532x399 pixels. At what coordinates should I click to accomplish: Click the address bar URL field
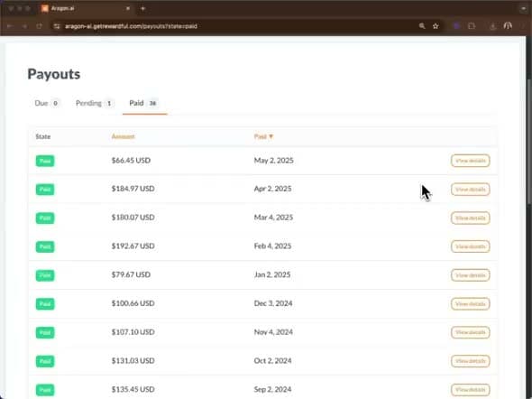237,26
